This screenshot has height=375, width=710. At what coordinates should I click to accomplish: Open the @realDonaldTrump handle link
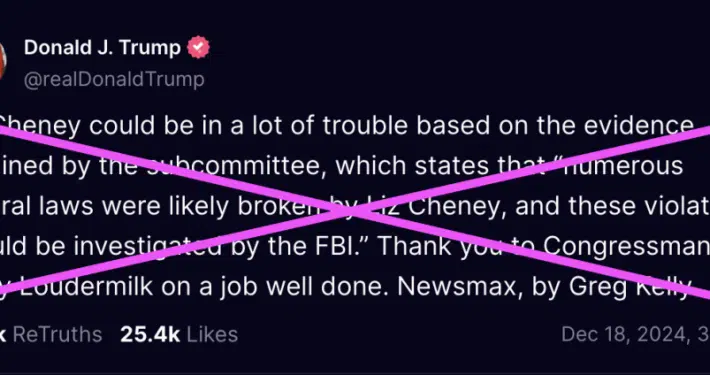(x=114, y=79)
